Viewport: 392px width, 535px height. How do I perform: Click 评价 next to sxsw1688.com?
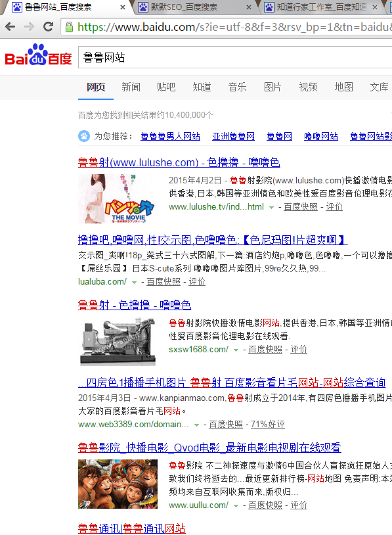pos(299,350)
